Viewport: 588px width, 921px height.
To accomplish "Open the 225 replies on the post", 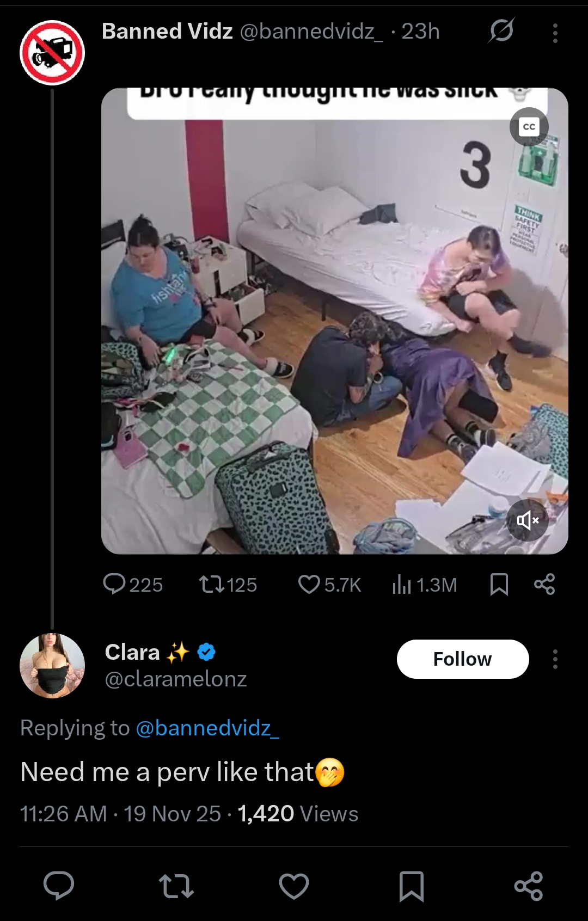I will 133,585.
